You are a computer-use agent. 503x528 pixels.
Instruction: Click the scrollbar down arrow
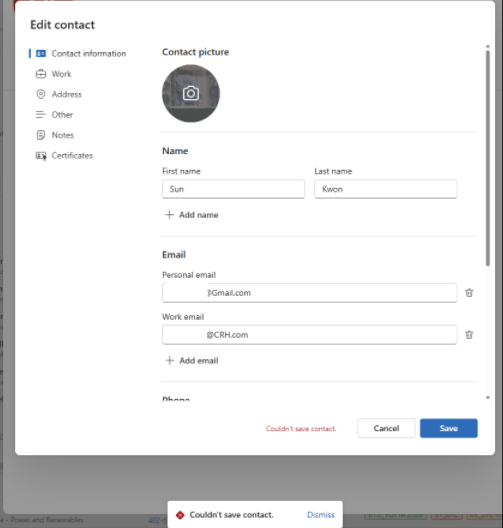pos(488,398)
